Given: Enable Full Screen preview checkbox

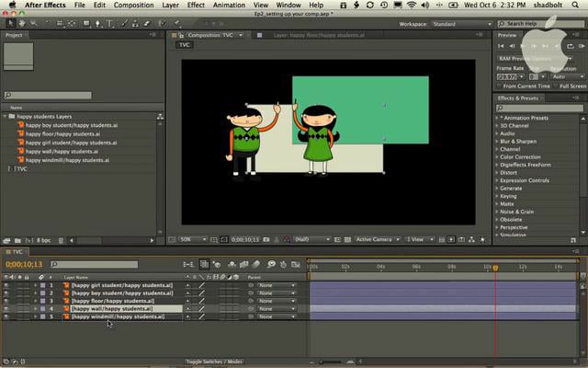Looking at the screenshot, I should coord(556,86).
